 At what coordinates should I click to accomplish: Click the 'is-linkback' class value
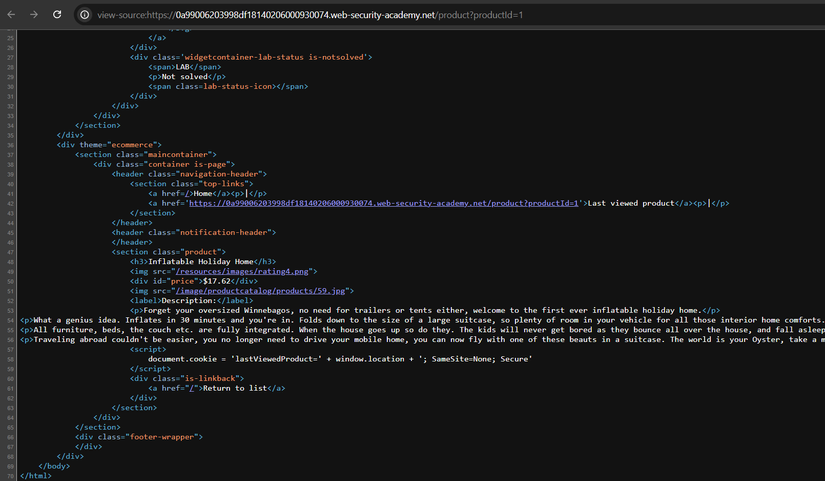[209, 378]
